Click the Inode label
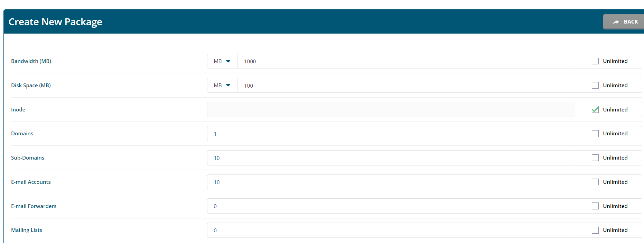 [18, 109]
